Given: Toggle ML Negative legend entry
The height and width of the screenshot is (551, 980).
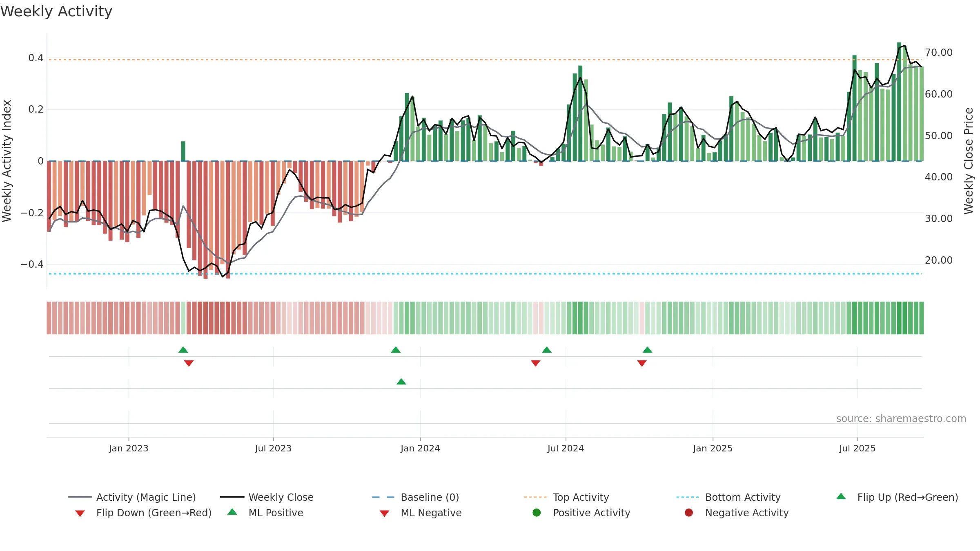Looking at the screenshot, I should [x=421, y=513].
